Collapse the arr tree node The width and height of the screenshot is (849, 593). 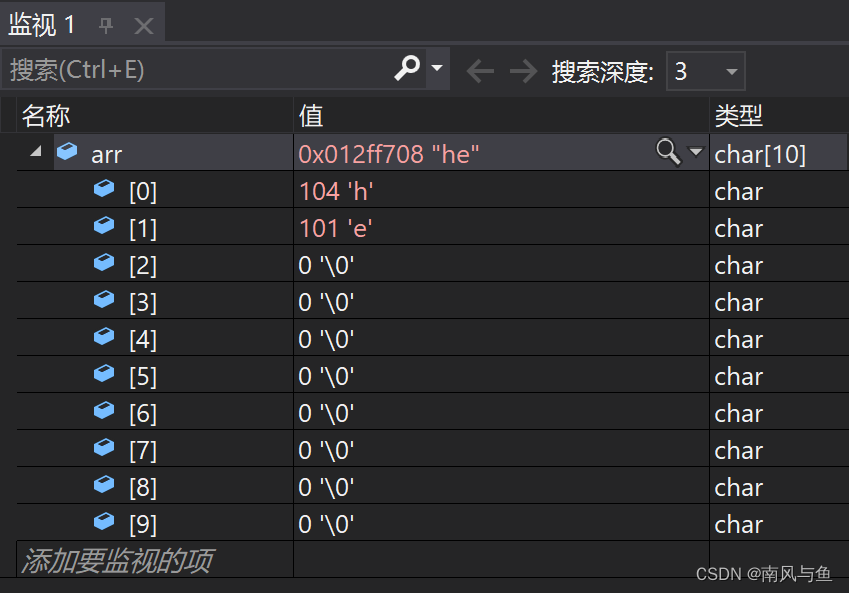point(36,152)
